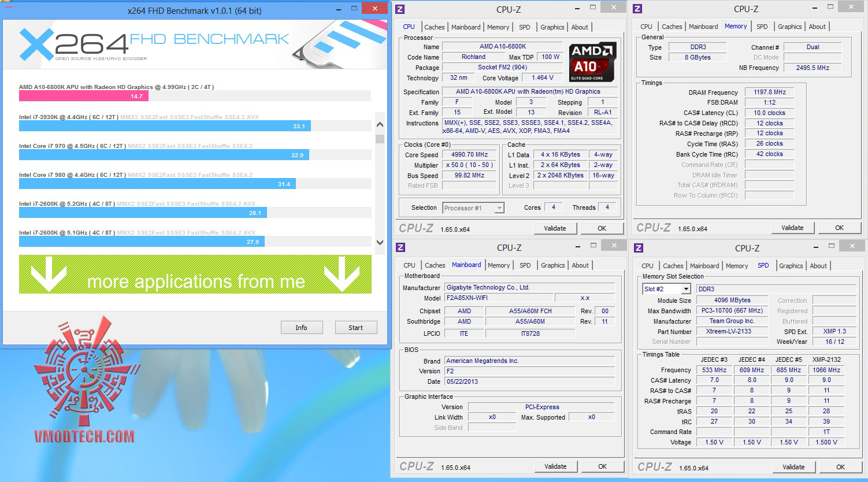This screenshot has width=868, height=482.
Task: Open About tab in the processor info window
Action: click(x=580, y=27)
